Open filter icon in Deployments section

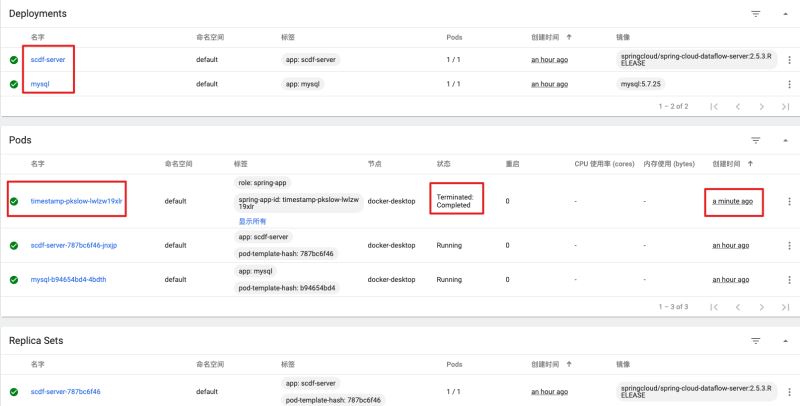coord(756,13)
